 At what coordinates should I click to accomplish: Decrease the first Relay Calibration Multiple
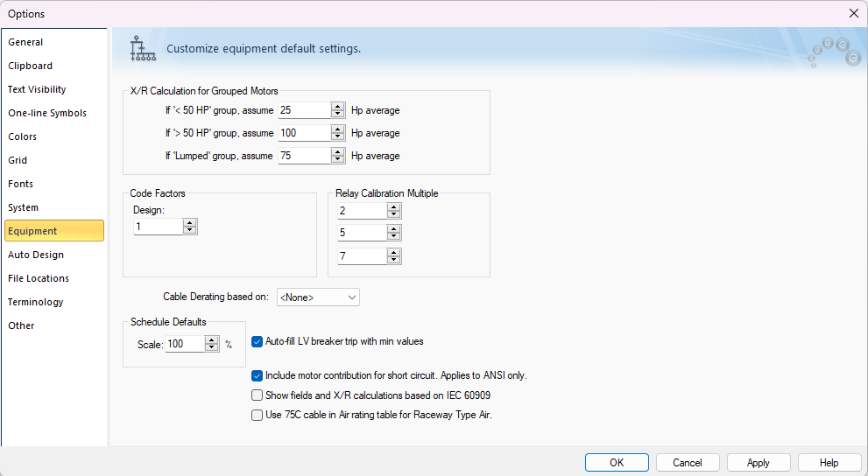click(x=394, y=214)
